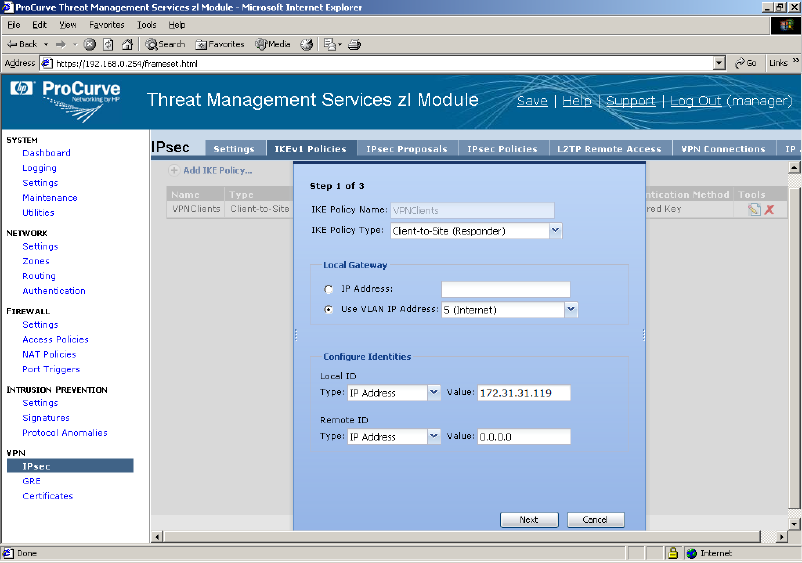The height and width of the screenshot is (563, 802).
Task: Open the Search toolbar button
Action: pyautogui.click(x=165, y=44)
